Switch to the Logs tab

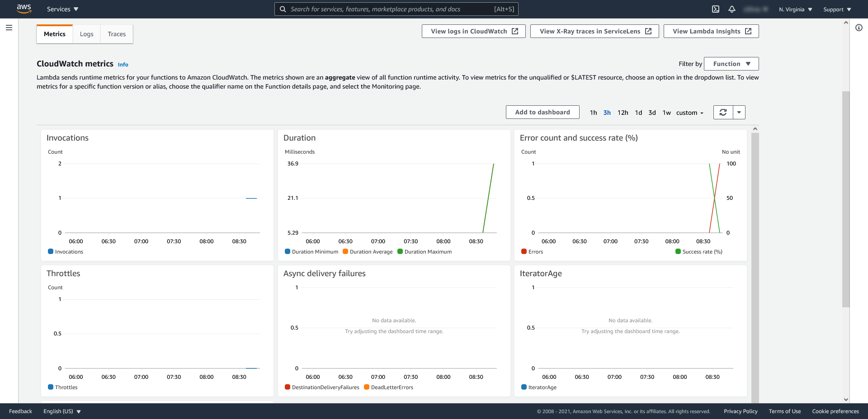(86, 34)
